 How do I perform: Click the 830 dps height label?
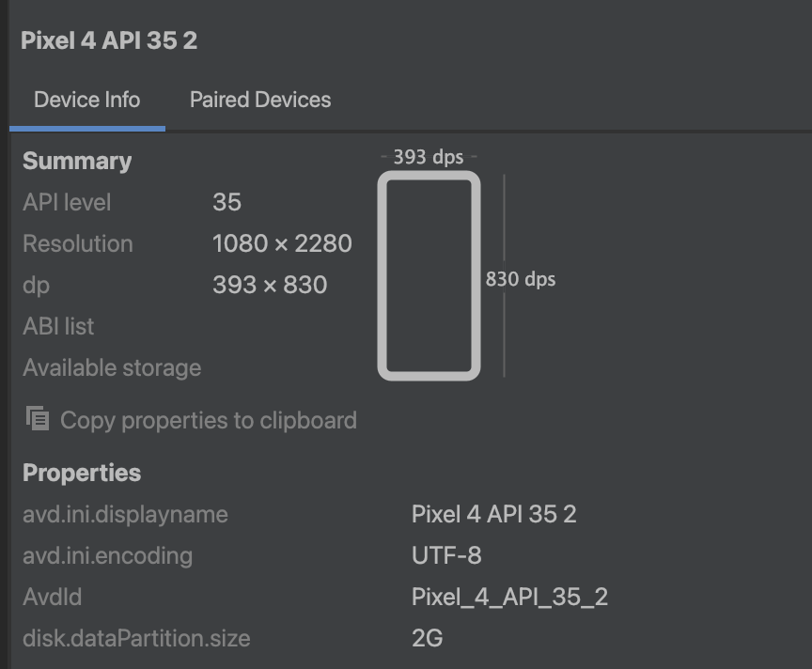(x=521, y=279)
